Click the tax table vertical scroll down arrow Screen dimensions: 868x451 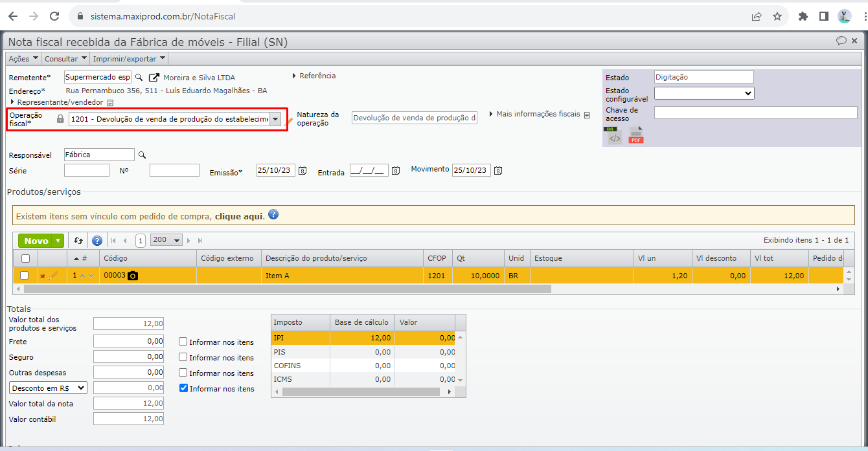coord(461,380)
